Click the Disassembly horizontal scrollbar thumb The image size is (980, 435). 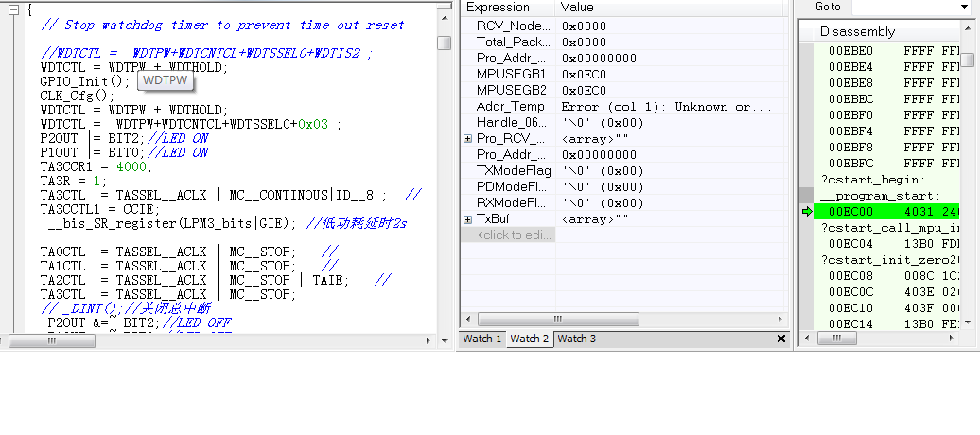coord(837,339)
